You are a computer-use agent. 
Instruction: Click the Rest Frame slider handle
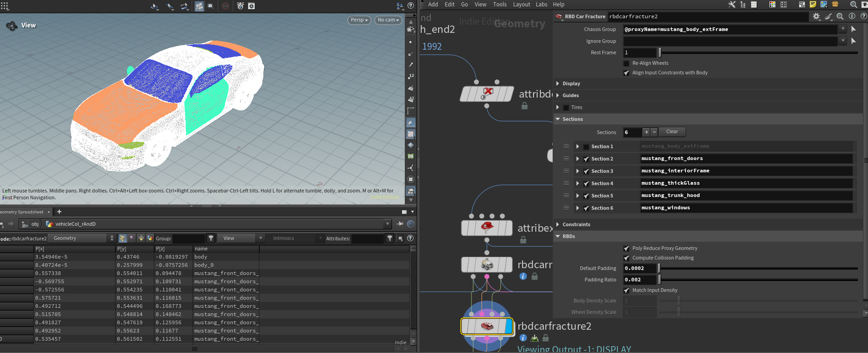pos(660,52)
